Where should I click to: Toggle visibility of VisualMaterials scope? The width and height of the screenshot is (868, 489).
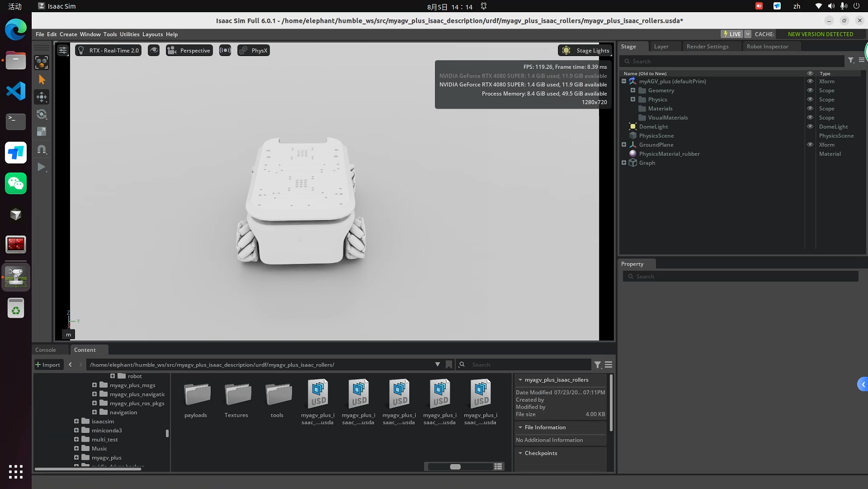pos(810,118)
